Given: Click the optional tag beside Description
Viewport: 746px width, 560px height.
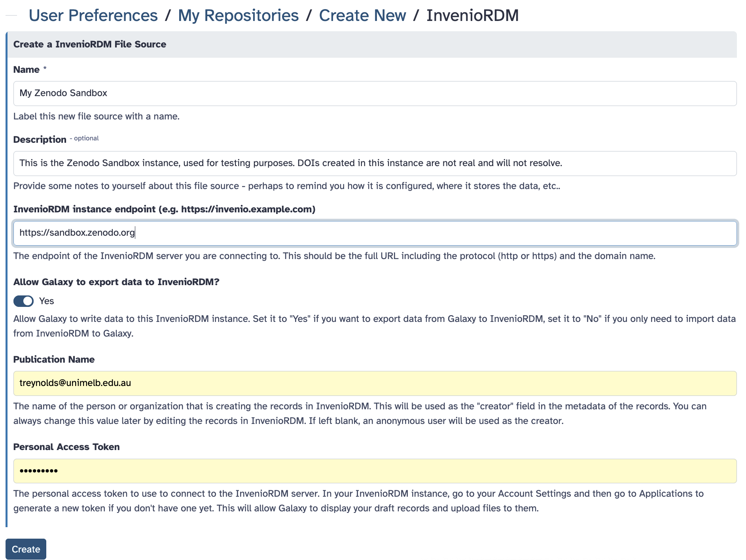Looking at the screenshot, I should point(84,138).
